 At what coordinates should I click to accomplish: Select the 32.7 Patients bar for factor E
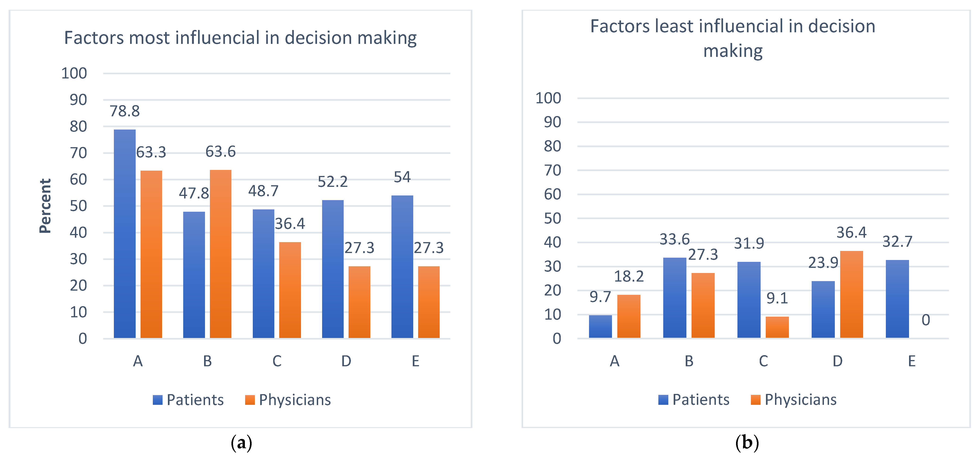point(897,299)
